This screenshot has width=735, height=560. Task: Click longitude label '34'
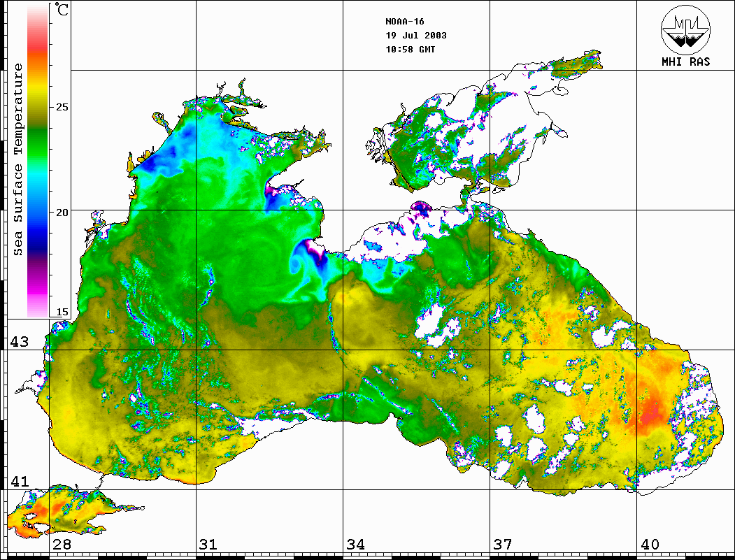click(355, 545)
